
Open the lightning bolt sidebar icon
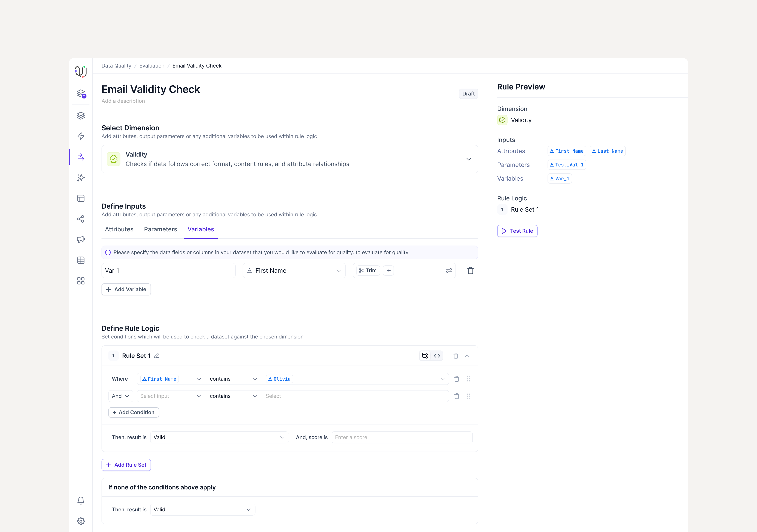[x=81, y=137]
